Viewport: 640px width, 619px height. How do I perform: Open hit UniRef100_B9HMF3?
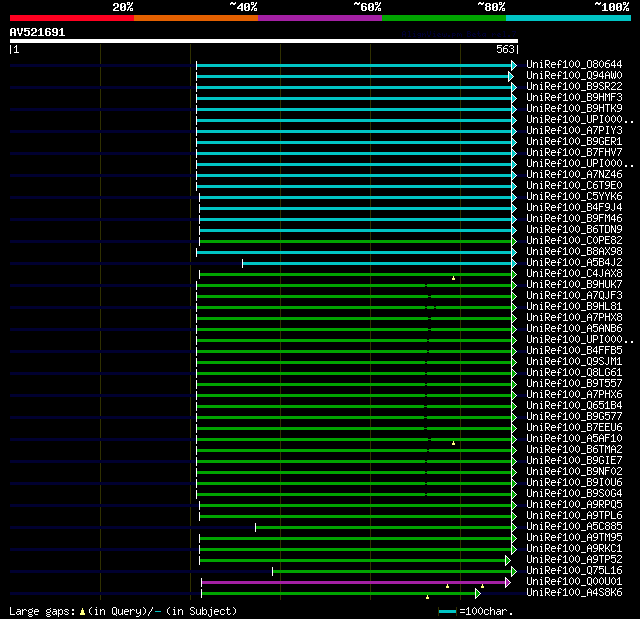574,98
